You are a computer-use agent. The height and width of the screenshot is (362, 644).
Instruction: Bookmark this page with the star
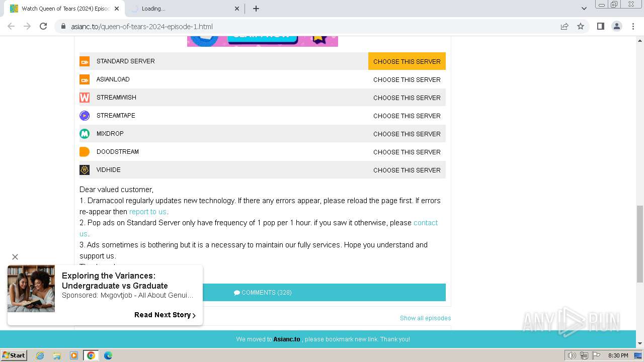tap(581, 27)
